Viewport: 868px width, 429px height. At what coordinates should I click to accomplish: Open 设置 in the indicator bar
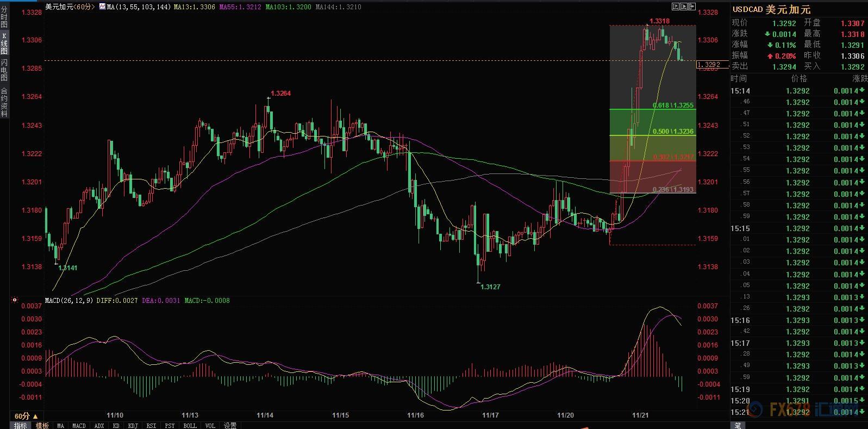tap(230, 426)
